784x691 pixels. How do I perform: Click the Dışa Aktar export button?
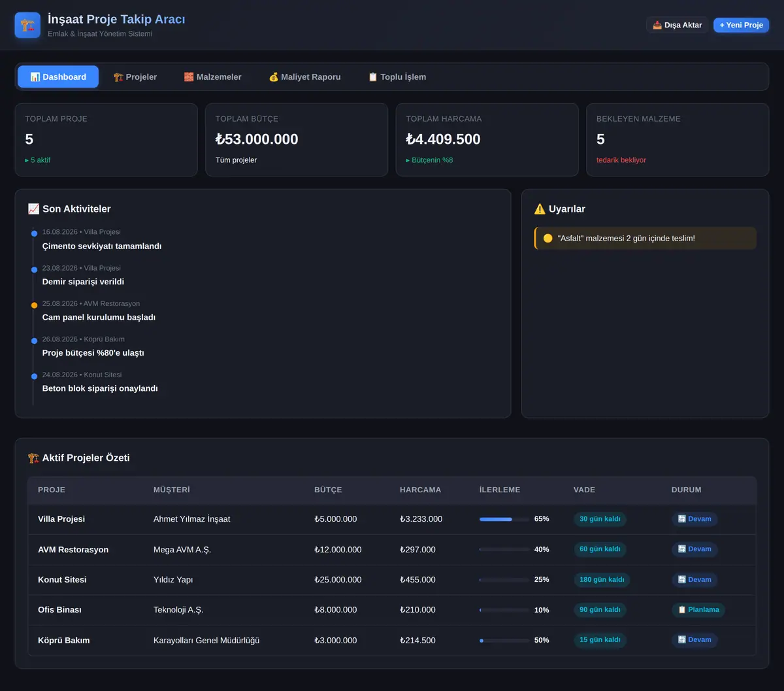(x=678, y=25)
